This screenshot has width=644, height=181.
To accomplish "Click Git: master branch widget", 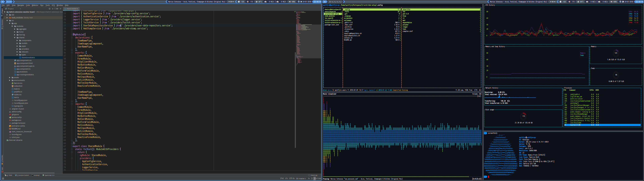I will (301, 178).
